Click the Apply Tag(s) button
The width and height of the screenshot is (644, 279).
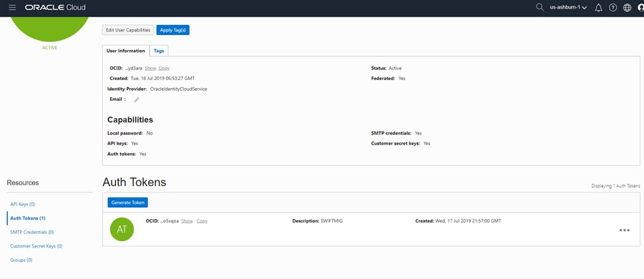click(x=173, y=30)
